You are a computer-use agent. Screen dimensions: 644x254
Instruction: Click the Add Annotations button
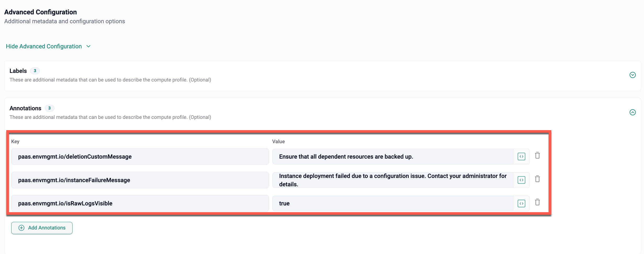(42, 228)
